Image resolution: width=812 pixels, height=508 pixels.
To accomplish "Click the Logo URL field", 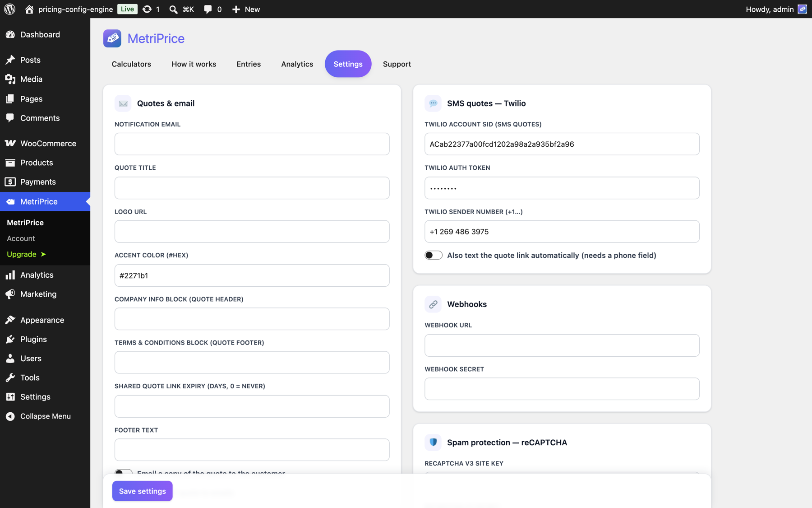I will 252,232.
